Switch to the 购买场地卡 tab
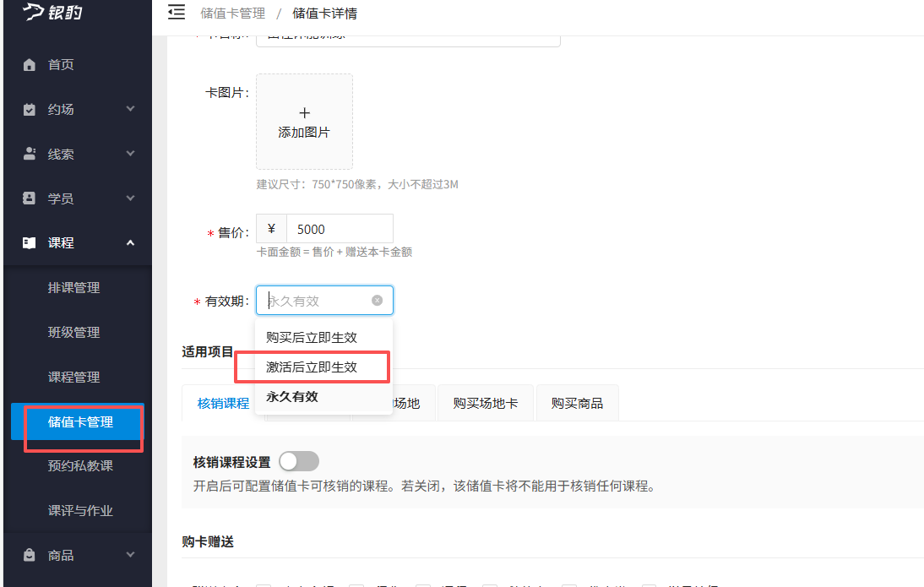 485,403
